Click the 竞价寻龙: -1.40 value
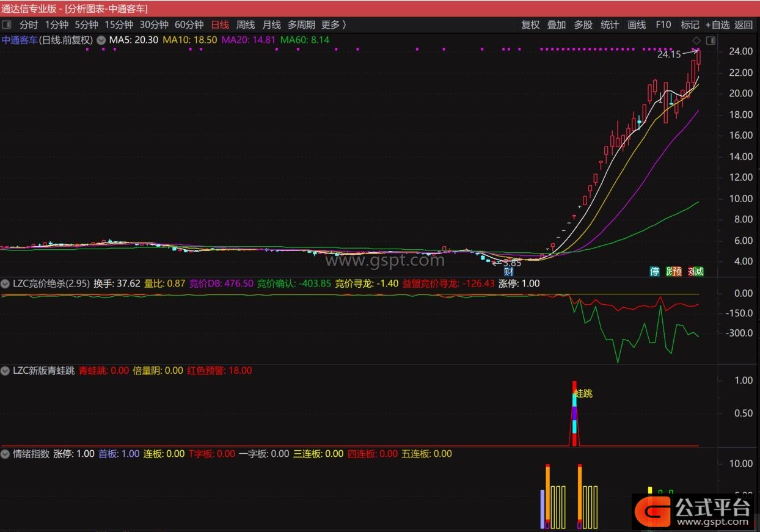The width and height of the screenshot is (760, 532). pyautogui.click(x=367, y=284)
